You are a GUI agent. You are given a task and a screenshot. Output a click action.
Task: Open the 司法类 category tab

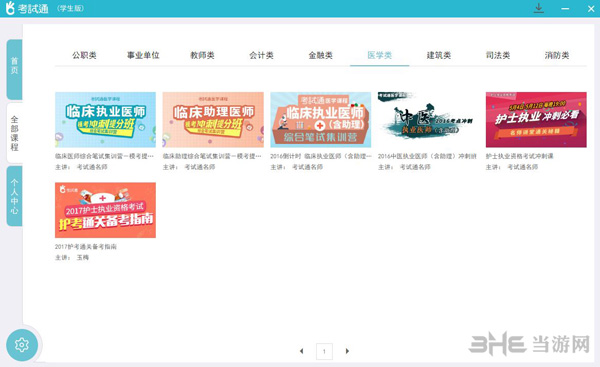tap(498, 55)
